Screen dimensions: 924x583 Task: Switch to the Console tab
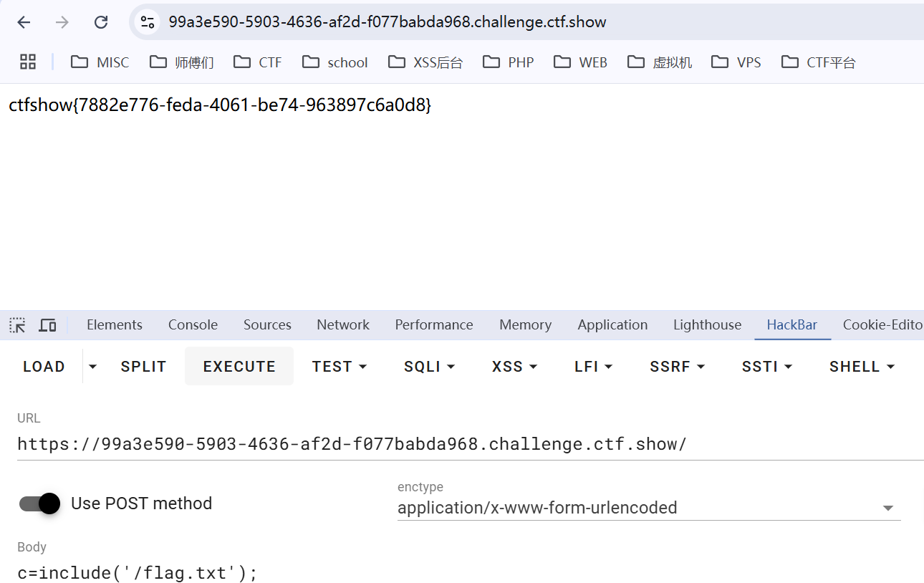pyautogui.click(x=193, y=324)
